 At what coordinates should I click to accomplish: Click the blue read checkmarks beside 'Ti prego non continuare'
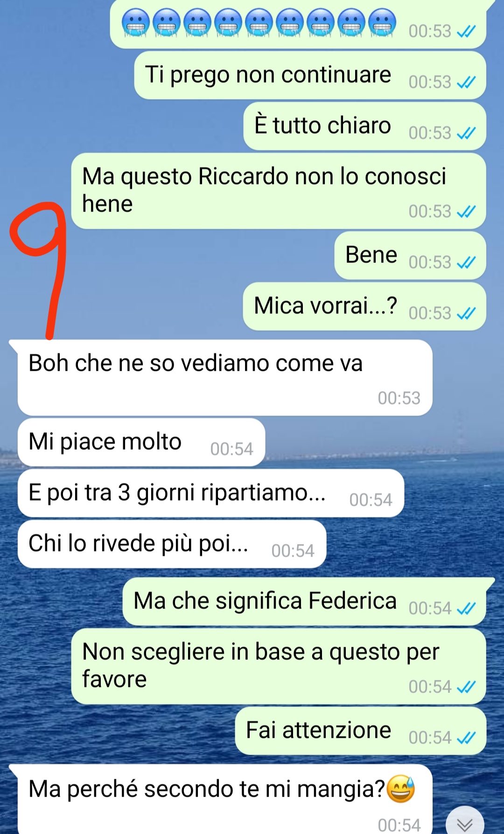pos(466,83)
